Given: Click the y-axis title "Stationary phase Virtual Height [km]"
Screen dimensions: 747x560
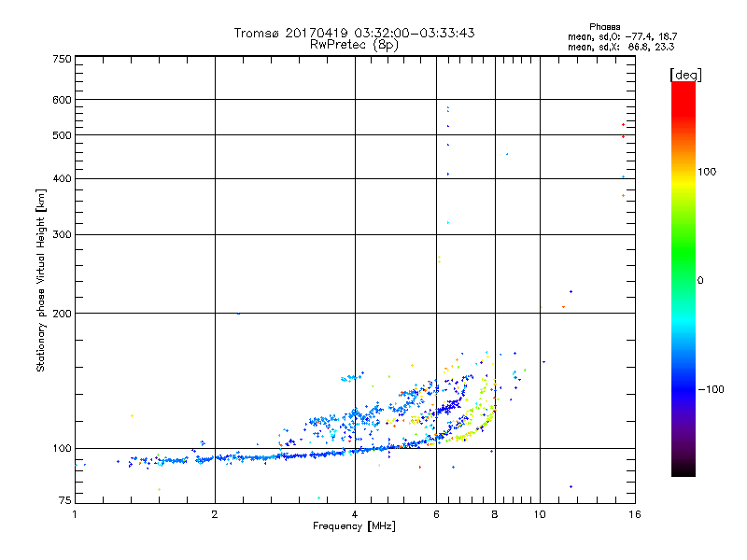Looking at the screenshot, I should tap(40, 280).
